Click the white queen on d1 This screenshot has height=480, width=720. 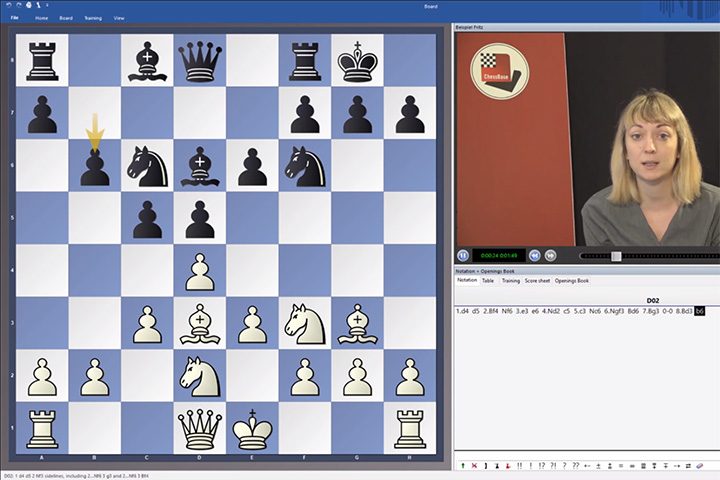[200, 428]
